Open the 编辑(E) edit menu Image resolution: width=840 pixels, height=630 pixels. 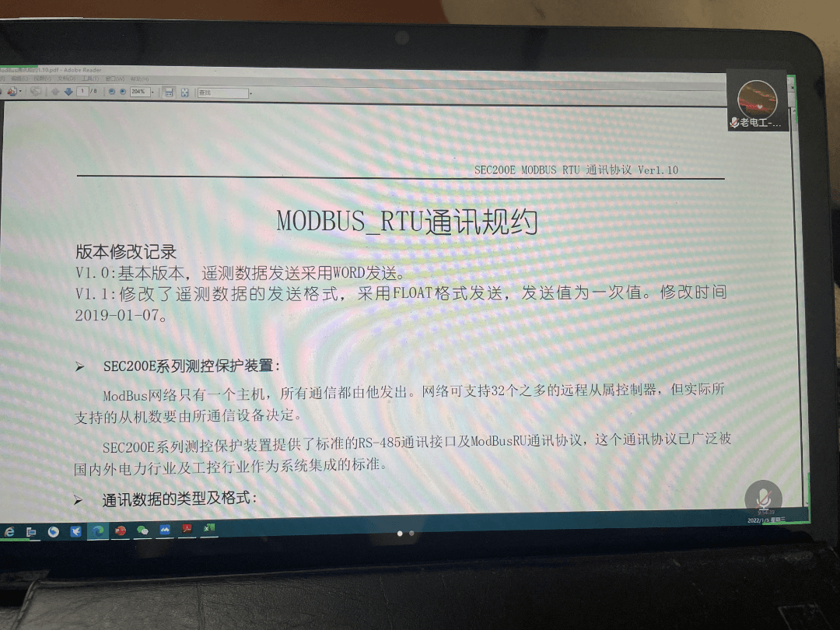pos(19,79)
